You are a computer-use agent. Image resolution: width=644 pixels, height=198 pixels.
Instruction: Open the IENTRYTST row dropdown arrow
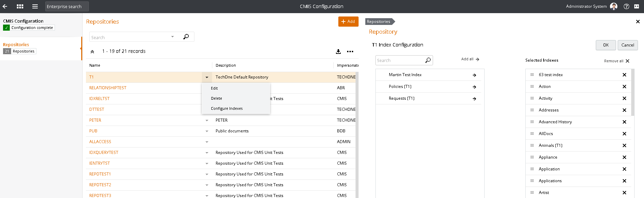pyautogui.click(x=207, y=163)
